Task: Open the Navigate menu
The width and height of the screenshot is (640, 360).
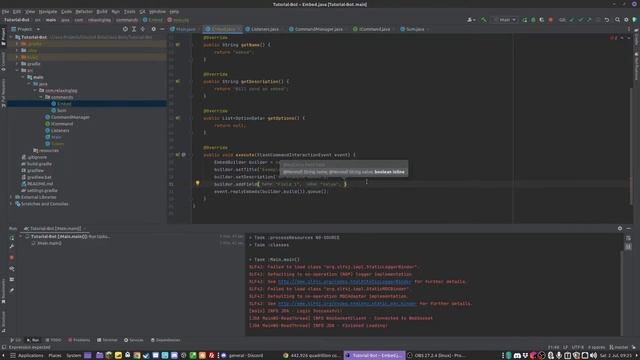Action: point(48,11)
